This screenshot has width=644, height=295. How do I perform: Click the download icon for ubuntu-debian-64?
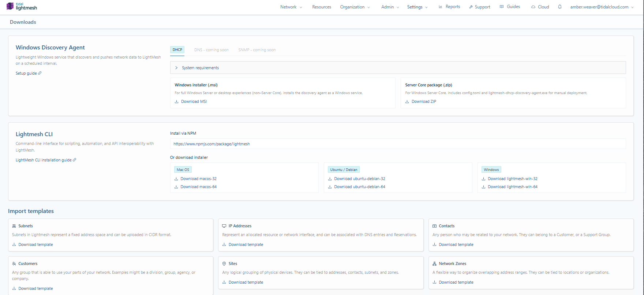click(330, 187)
